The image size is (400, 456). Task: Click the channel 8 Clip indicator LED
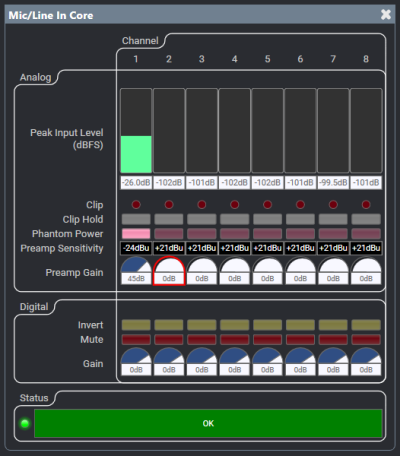(x=366, y=204)
